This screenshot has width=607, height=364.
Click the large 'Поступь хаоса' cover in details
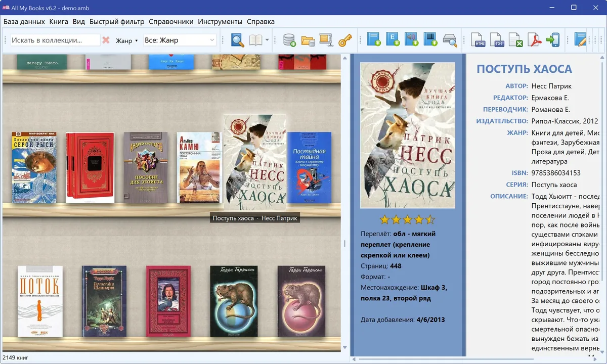point(407,135)
